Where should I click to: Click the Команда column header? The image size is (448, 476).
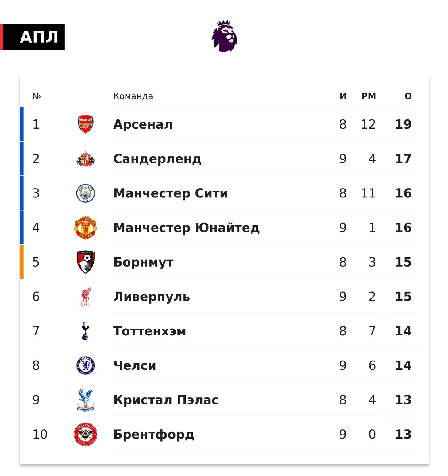tap(133, 96)
